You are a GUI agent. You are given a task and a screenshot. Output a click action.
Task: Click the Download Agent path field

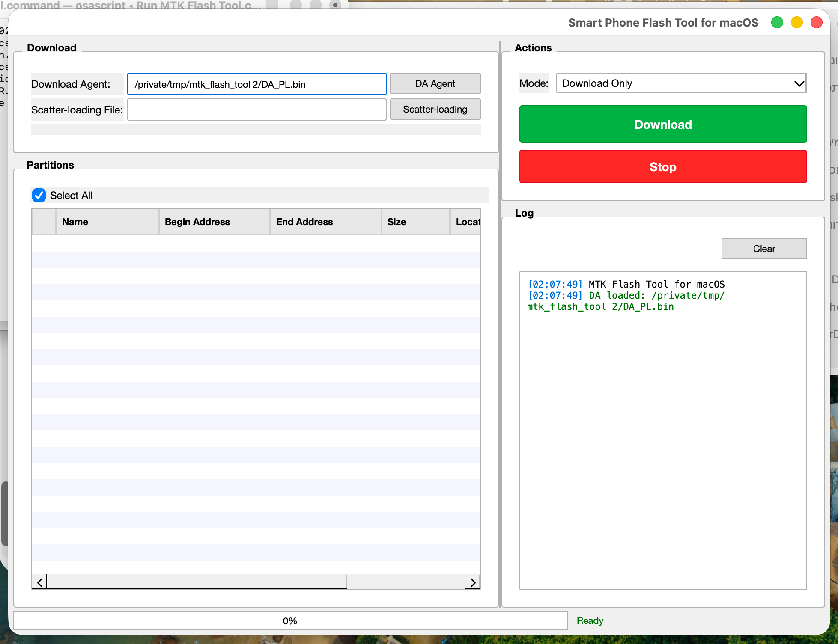pyautogui.click(x=257, y=84)
